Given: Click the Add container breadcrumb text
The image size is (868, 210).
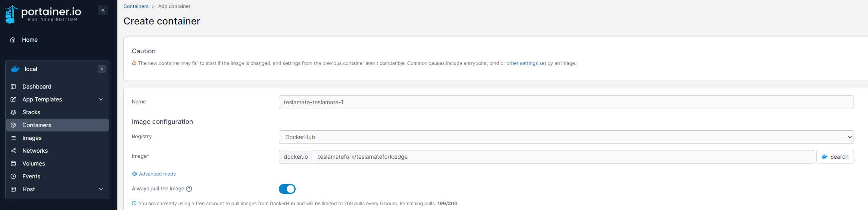Looking at the screenshot, I should click(x=174, y=6).
